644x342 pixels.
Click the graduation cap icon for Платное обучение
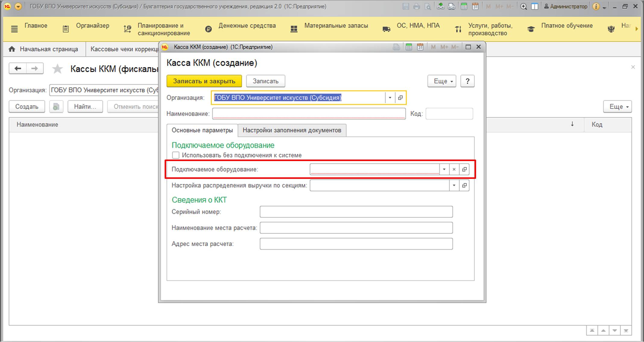click(531, 29)
